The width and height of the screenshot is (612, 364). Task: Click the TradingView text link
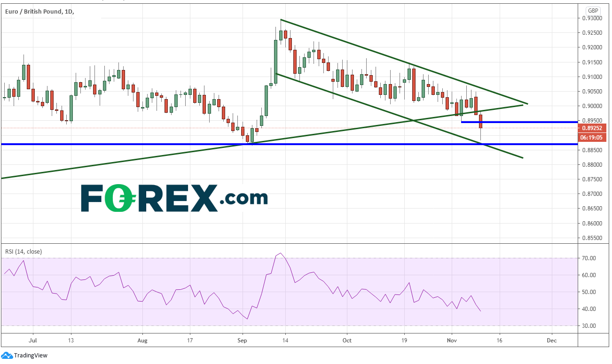[x=31, y=356]
